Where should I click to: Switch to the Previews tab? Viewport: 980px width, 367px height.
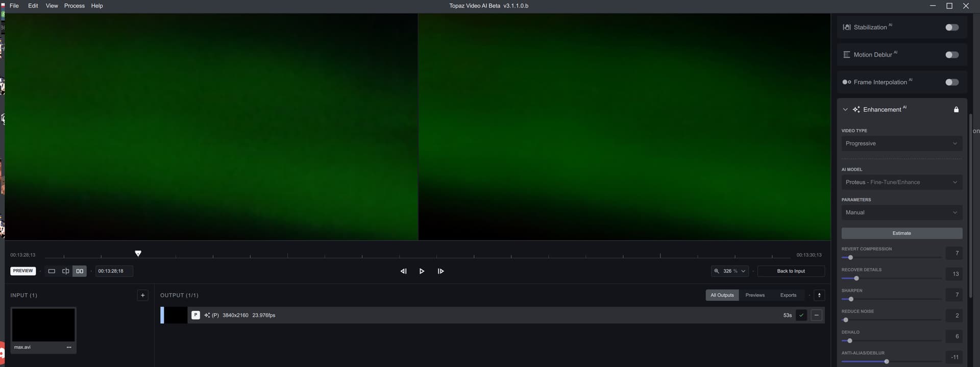coord(754,295)
